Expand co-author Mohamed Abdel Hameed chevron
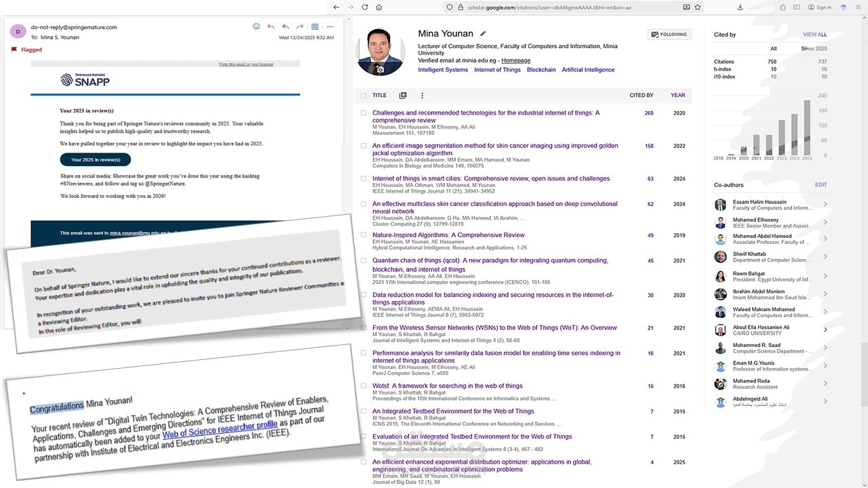Screen dimensions: 868x488 (x=825, y=239)
